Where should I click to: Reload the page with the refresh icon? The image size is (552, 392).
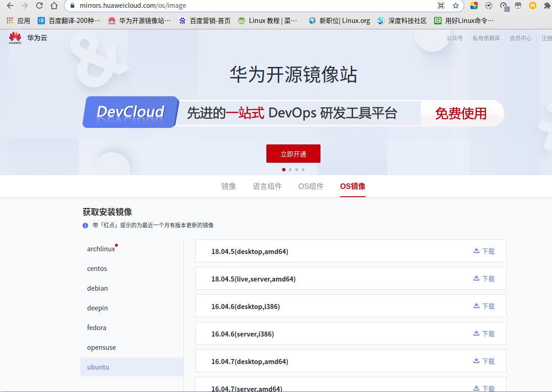(x=39, y=6)
